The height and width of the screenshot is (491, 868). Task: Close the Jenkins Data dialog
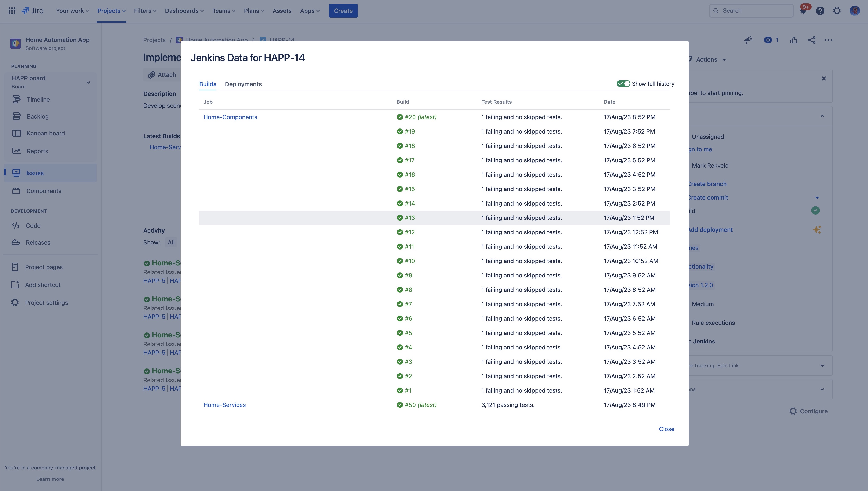(x=666, y=429)
